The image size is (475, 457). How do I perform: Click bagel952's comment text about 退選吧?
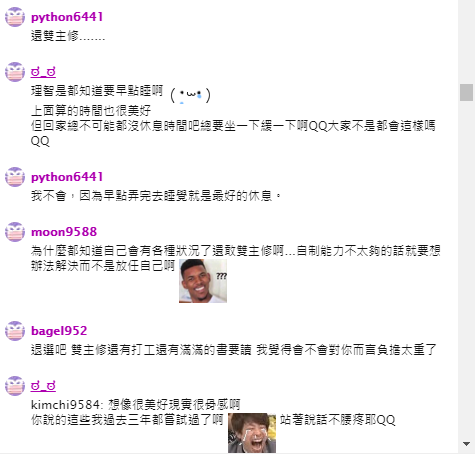tap(234, 350)
